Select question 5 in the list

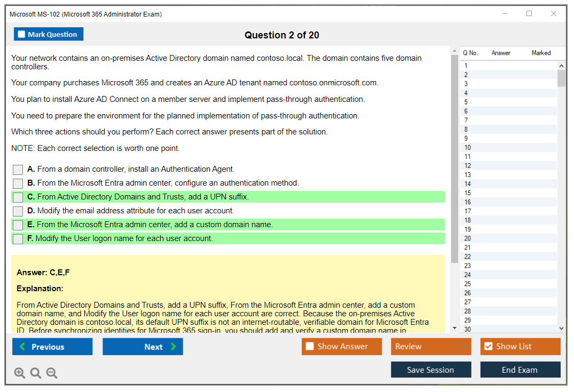point(509,102)
